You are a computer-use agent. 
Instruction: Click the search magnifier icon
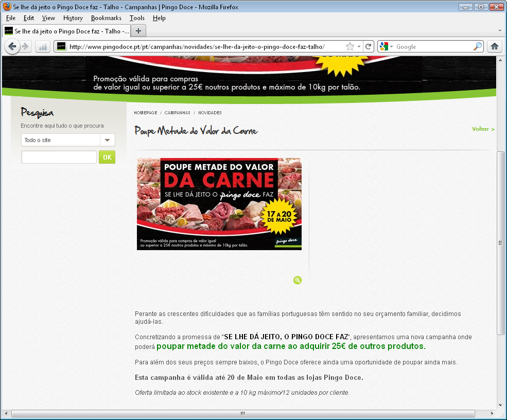[x=478, y=46]
